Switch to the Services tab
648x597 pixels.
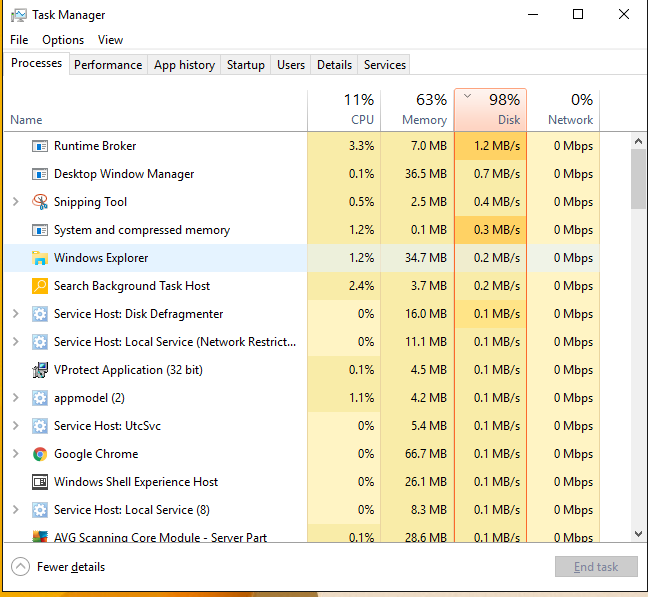(384, 65)
